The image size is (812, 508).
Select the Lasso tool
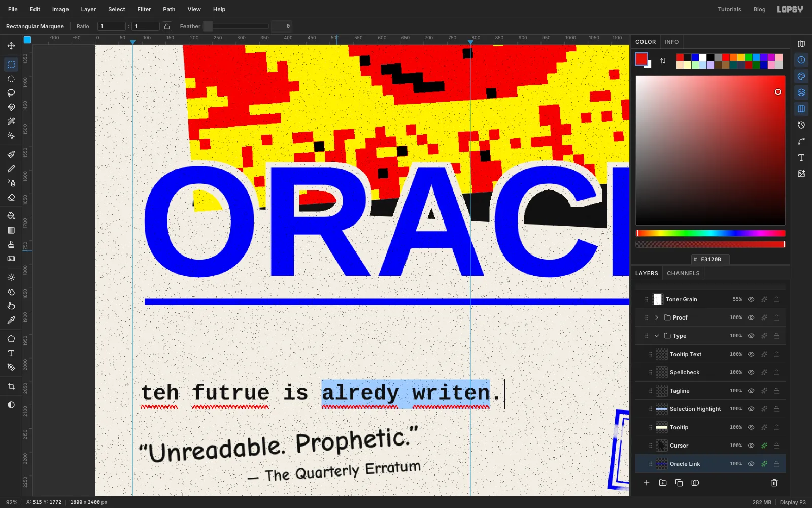[x=11, y=93]
